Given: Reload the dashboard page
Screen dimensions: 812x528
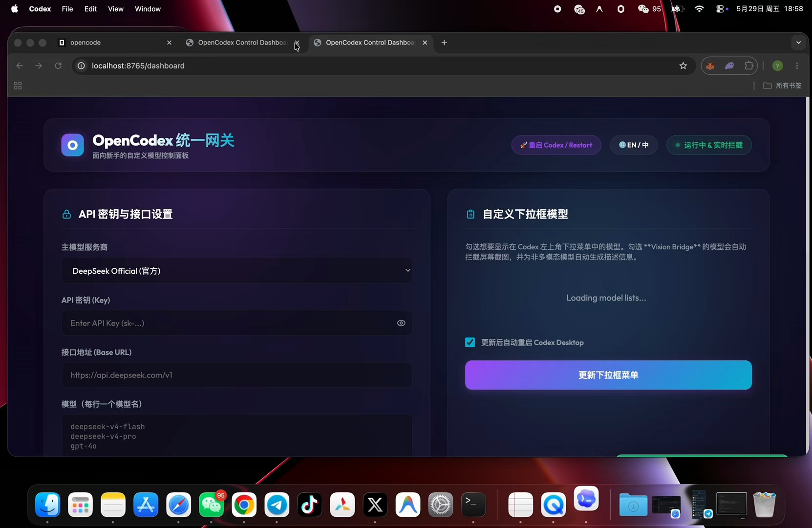Looking at the screenshot, I should tap(58, 66).
